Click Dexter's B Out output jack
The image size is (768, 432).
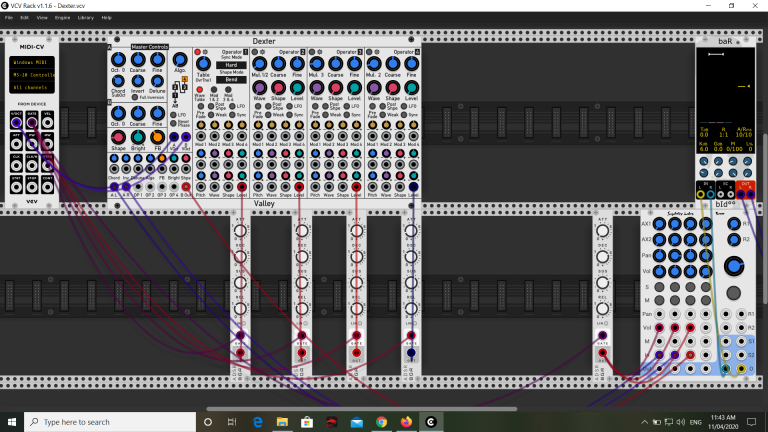[x=186, y=187]
